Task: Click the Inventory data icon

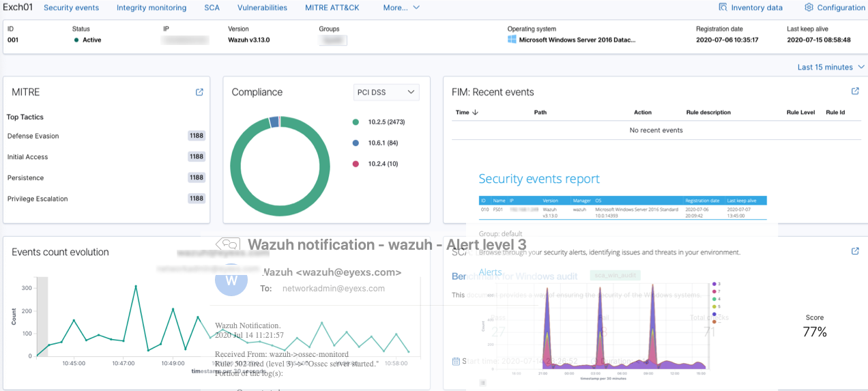Action: pos(723,8)
